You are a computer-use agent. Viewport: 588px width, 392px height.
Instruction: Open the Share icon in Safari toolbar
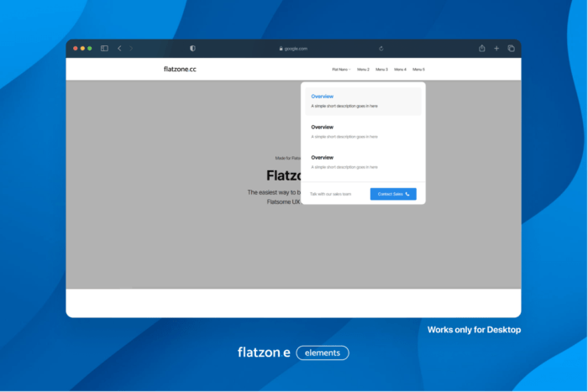coord(482,49)
